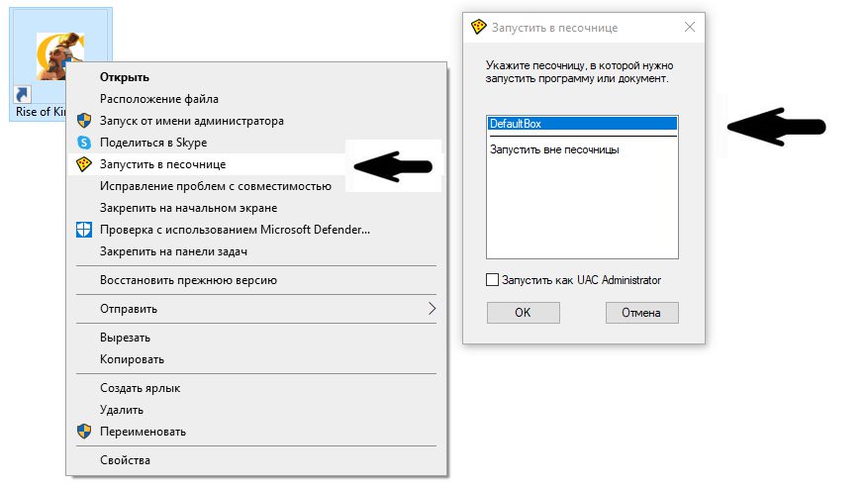
Task: Click the shield icon beside Переименовать
Action: coord(83,432)
